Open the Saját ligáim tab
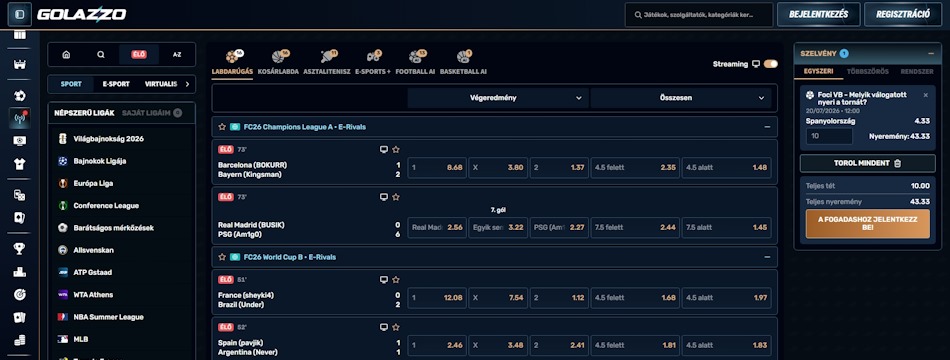Viewport: 950px width, 360px height. point(151,113)
